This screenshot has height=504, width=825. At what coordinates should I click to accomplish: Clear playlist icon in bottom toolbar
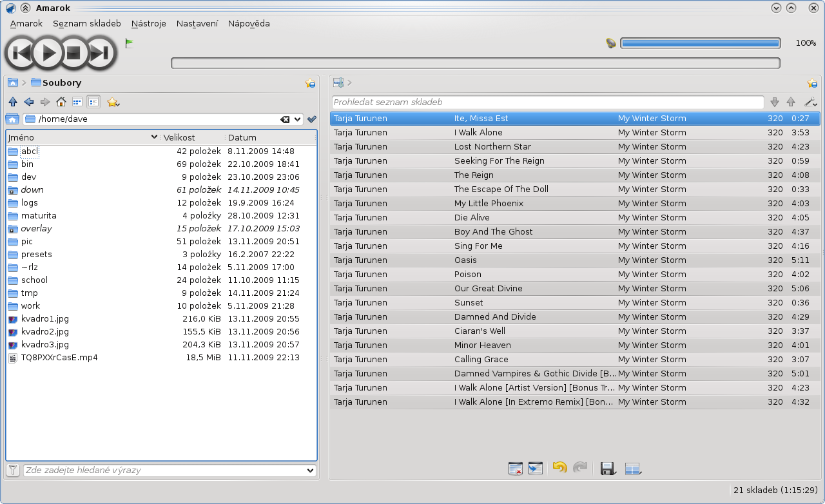515,469
